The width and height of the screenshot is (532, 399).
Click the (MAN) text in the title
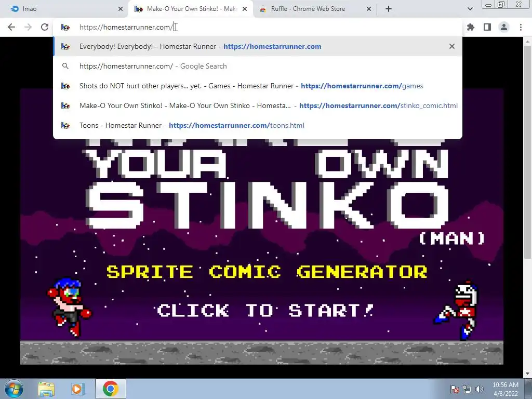451,238
